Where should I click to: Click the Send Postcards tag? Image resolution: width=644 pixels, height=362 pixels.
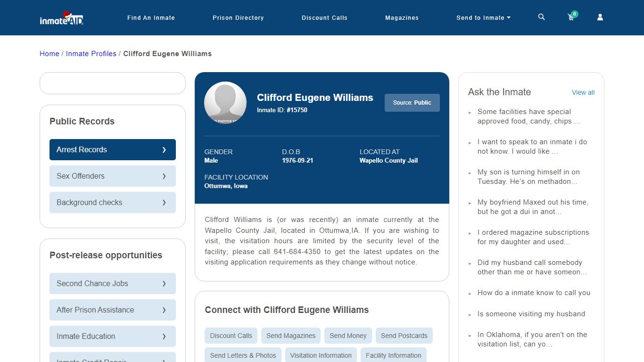tap(404, 336)
